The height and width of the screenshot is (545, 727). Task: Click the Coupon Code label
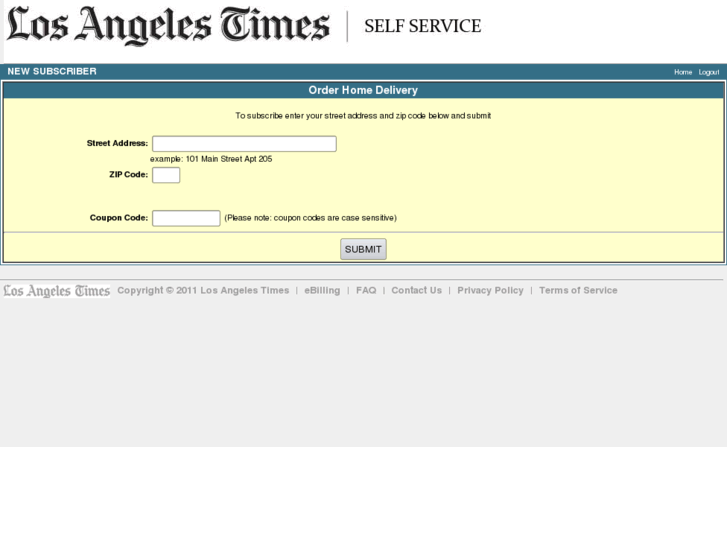click(119, 218)
